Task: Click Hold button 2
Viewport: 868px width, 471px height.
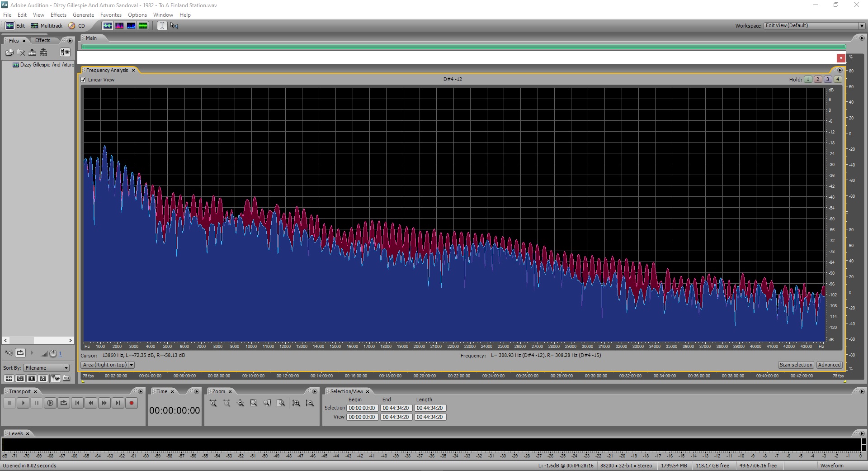Action: coord(818,79)
